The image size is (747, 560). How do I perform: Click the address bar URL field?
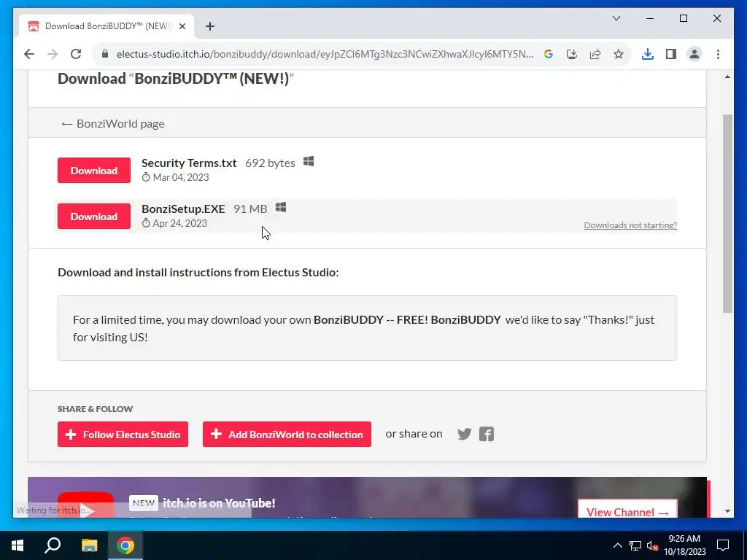coord(324,54)
